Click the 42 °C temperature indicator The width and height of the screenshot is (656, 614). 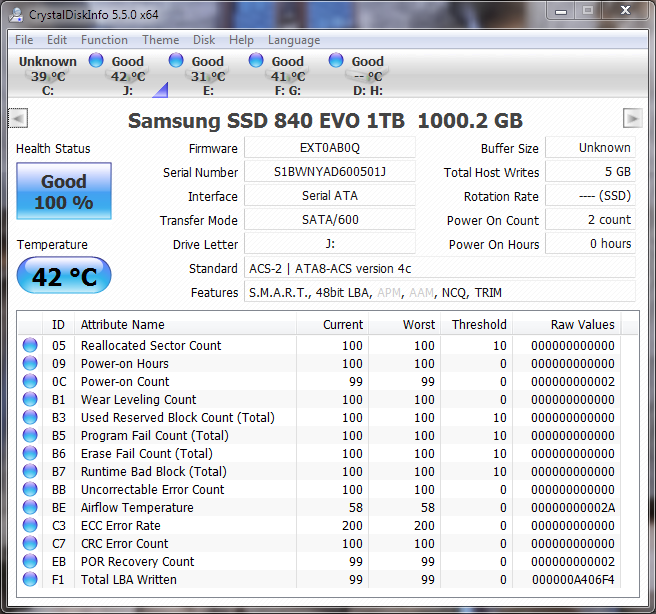[x=64, y=276]
